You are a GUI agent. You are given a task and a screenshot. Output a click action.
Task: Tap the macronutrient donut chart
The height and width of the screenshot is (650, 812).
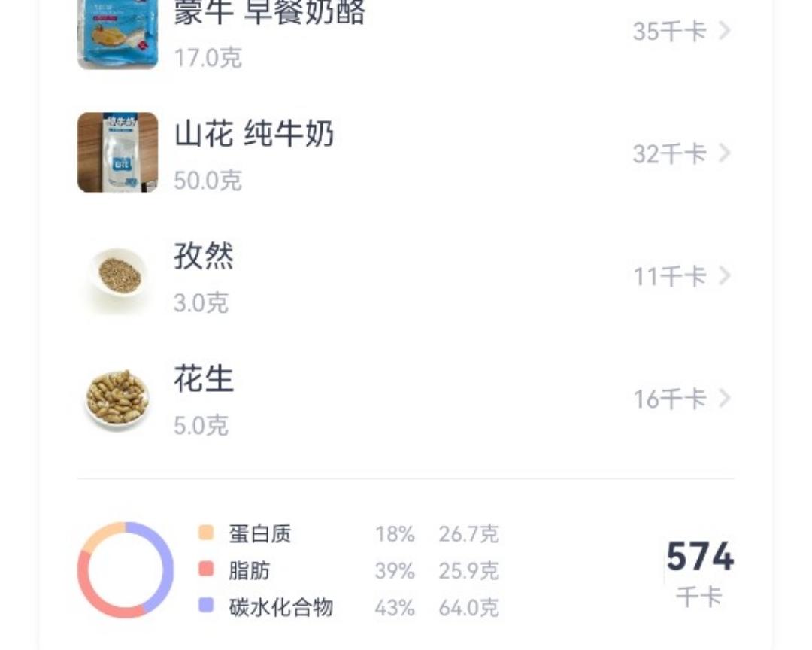(x=126, y=570)
